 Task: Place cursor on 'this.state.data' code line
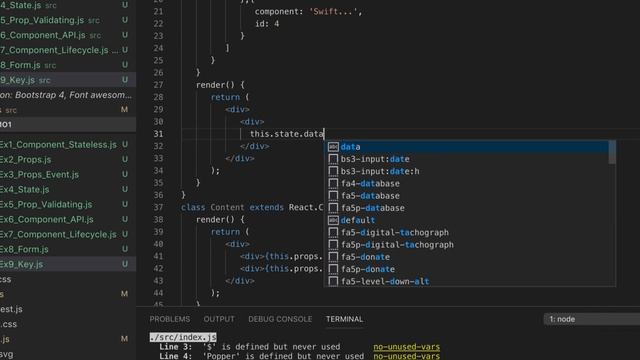pyautogui.click(x=287, y=134)
